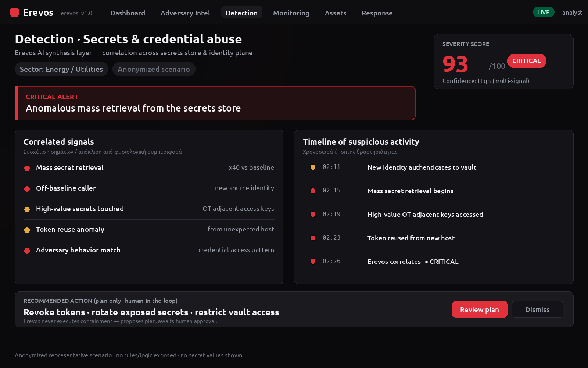588x368 pixels.
Task: Click the 02:19 red timeline marker
Action: (313, 214)
